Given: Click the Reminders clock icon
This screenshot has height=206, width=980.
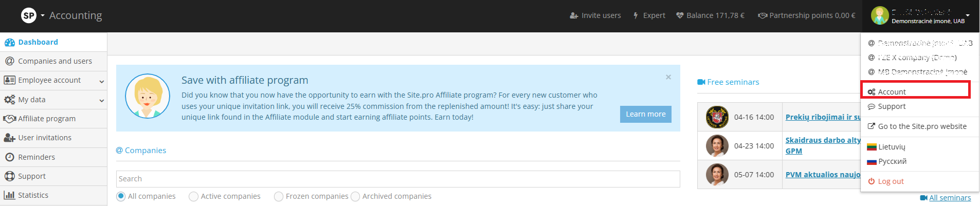Looking at the screenshot, I should (9, 157).
